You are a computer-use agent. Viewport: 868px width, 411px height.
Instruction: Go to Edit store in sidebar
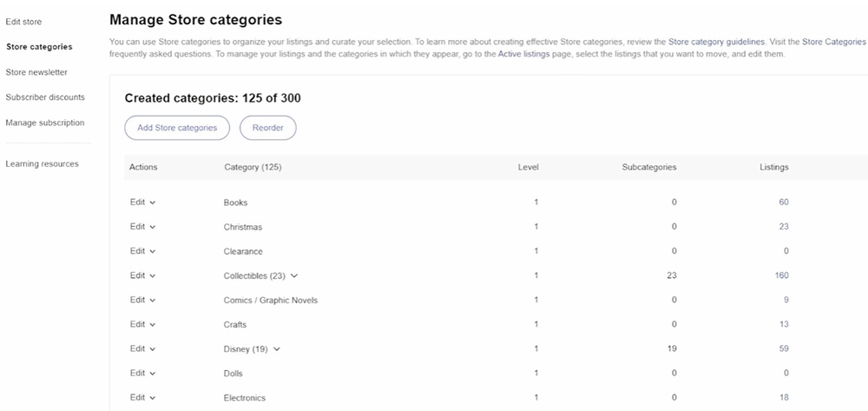23,21
